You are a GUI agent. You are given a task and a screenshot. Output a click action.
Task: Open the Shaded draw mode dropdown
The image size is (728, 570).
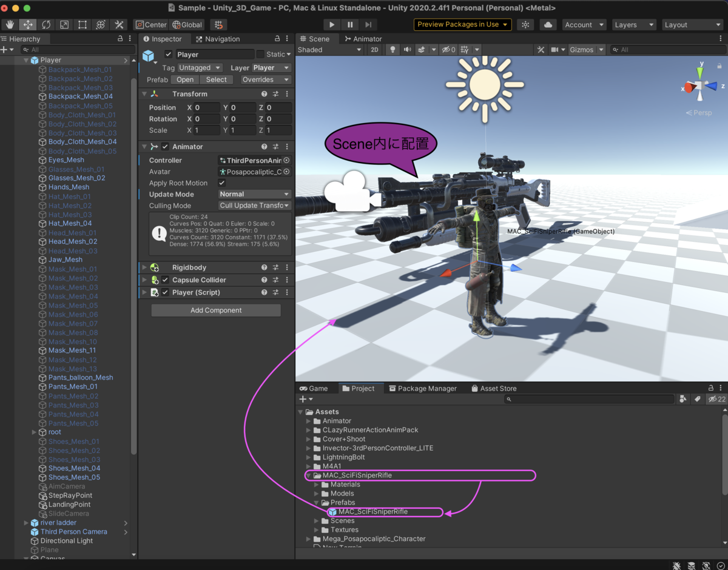pos(329,50)
